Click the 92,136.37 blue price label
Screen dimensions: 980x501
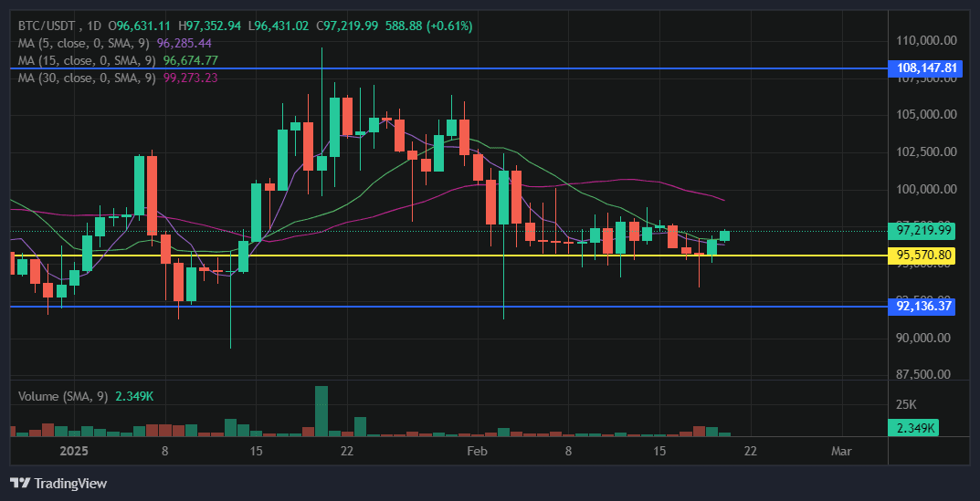922,307
